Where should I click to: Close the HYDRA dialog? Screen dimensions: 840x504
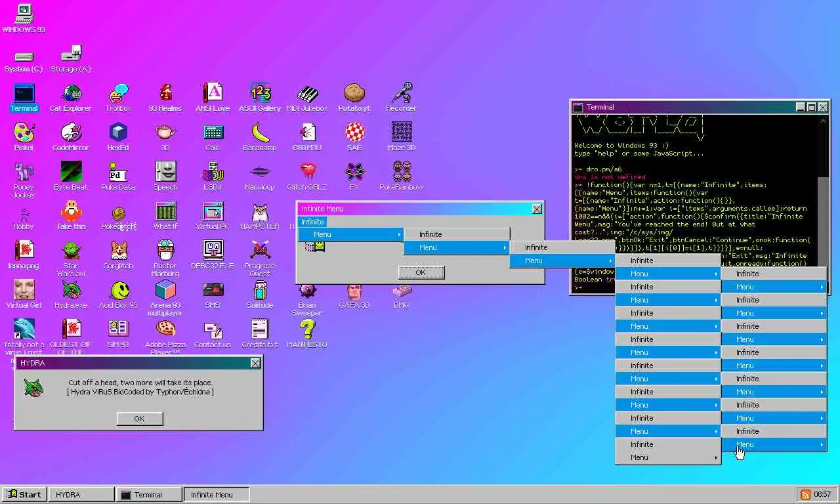point(255,363)
